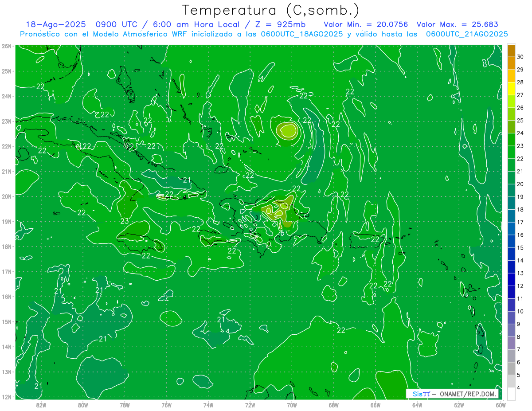Click the "16N" latitude axis label

coord(7,297)
